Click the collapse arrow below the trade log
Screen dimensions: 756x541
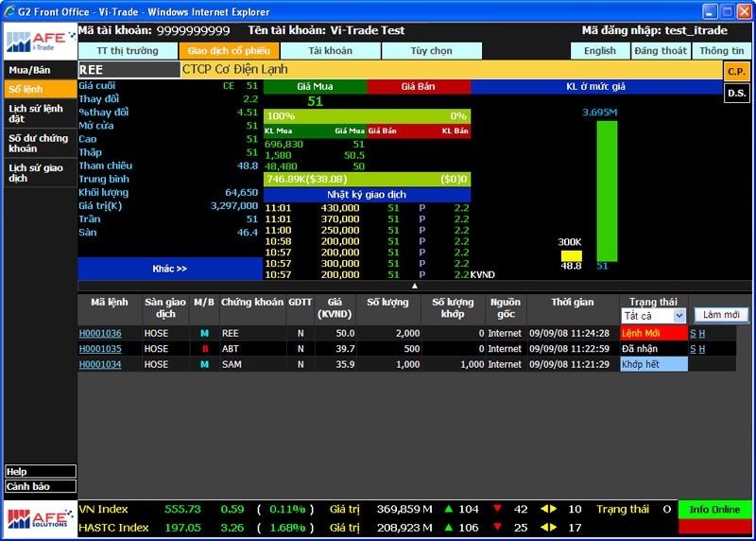[414, 286]
